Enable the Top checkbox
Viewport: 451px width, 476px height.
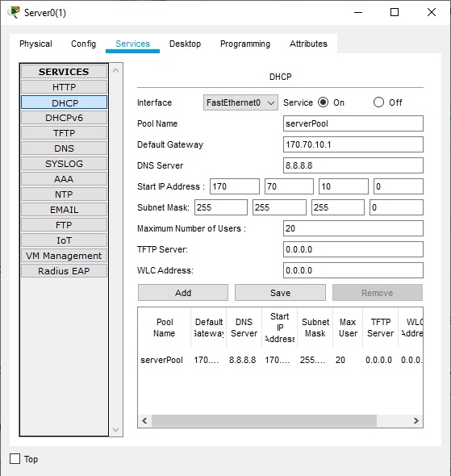[15, 459]
